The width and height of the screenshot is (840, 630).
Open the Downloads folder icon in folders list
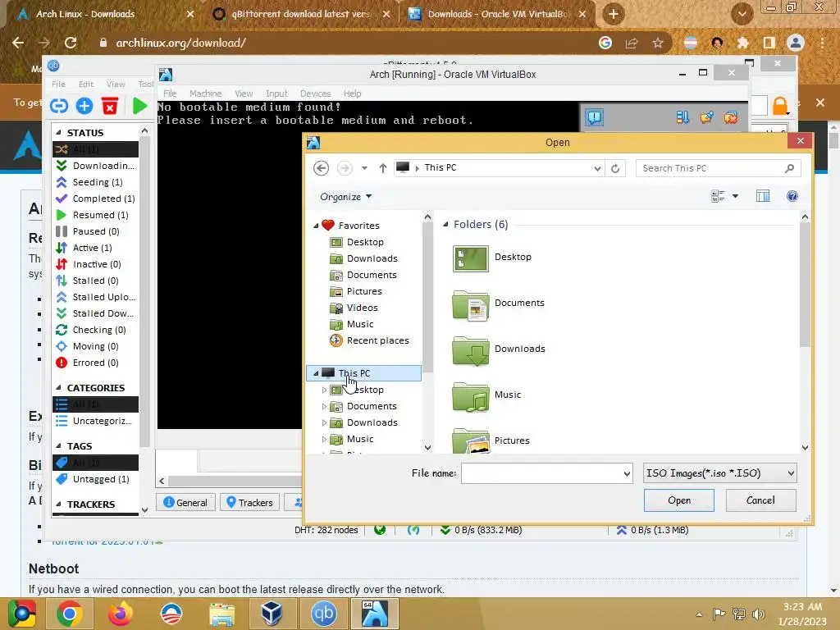(470, 350)
